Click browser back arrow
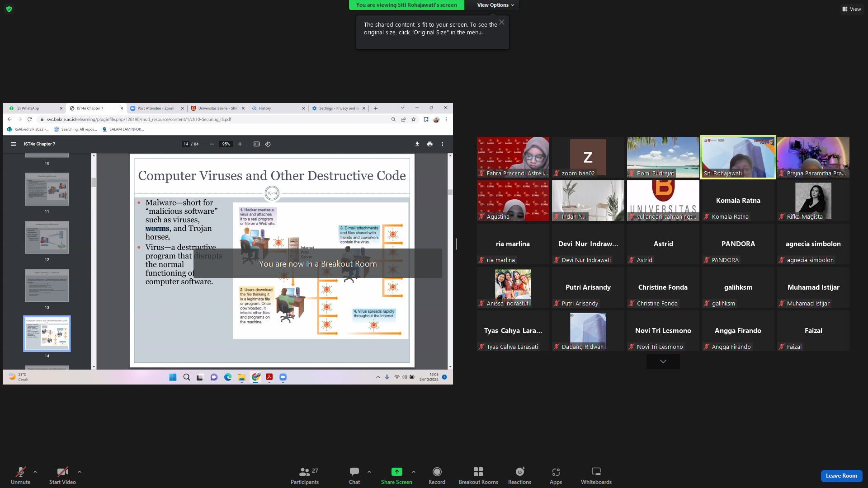The width and height of the screenshot is (868, 488). pos(9,119)
